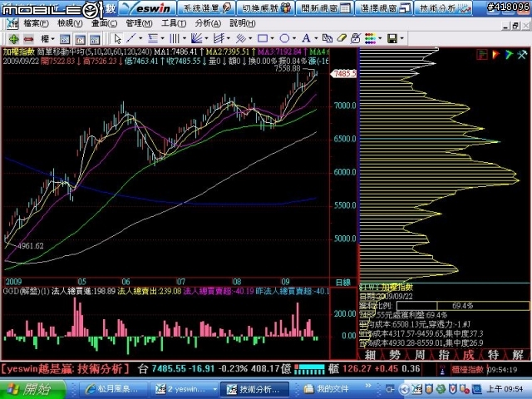The image size is (532, 399).
Task: Expand the horizontal levels tool dropdown arrow
Action: [162, 38]
